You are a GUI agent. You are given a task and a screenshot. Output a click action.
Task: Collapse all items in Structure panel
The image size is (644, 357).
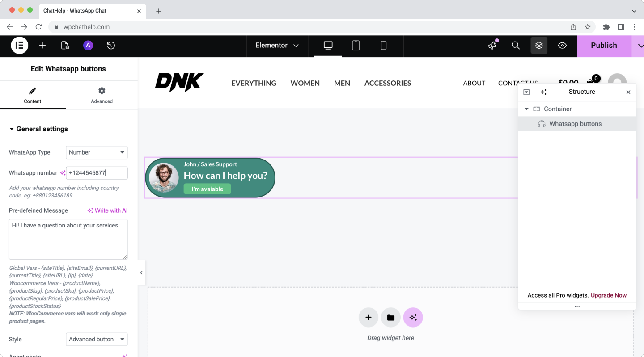click(526, 92)
